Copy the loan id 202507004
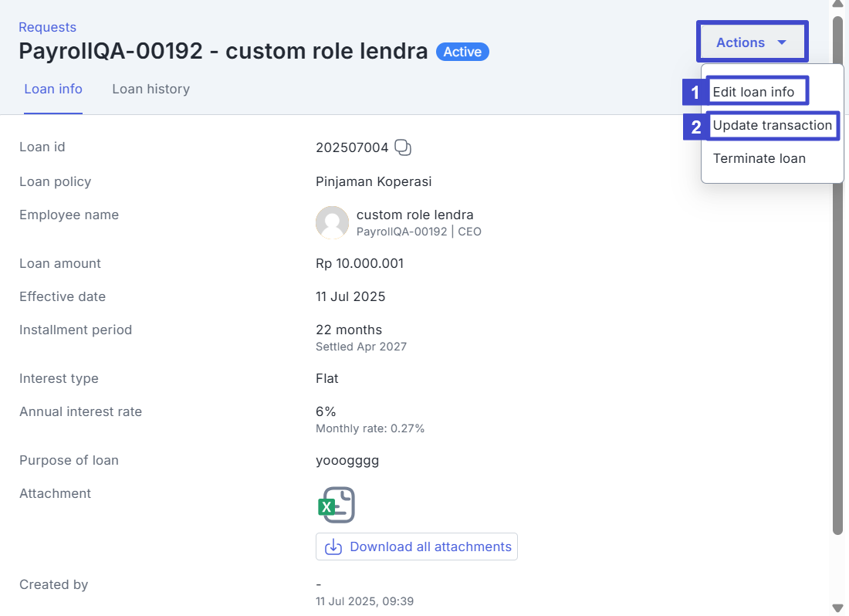This screenshot has height=616, width=849. point(403,147)
